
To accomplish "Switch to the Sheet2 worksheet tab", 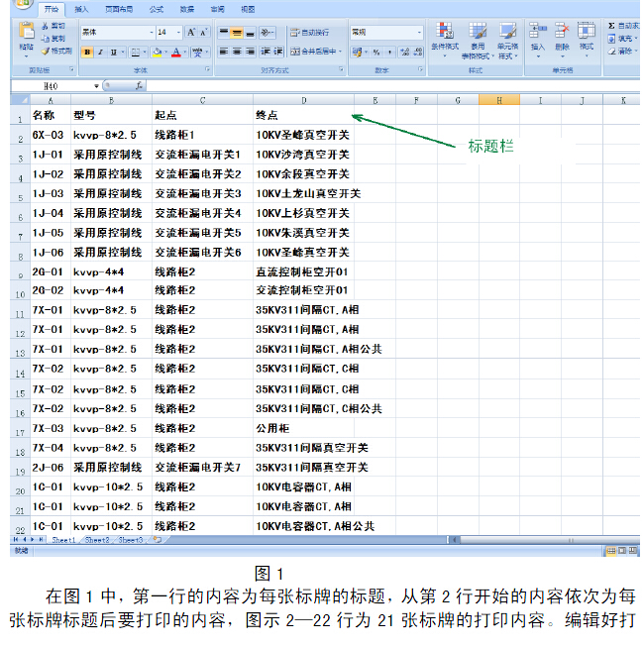I will 96,540.
